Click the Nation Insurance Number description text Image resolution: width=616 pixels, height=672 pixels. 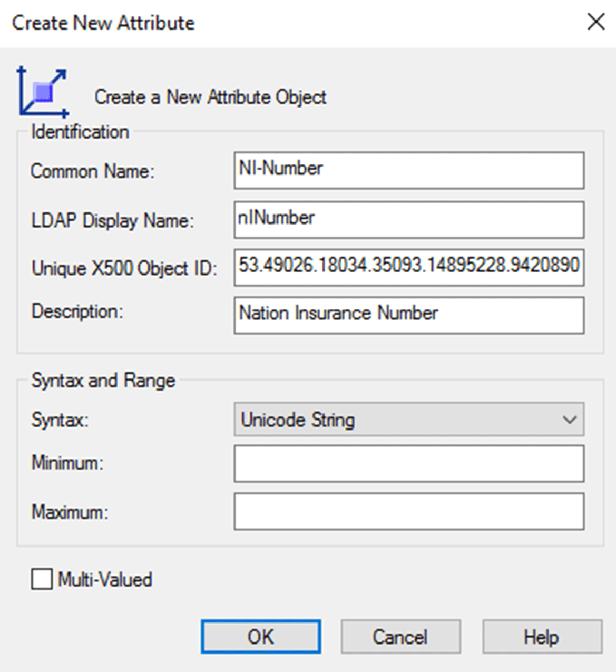coord(338,313)
